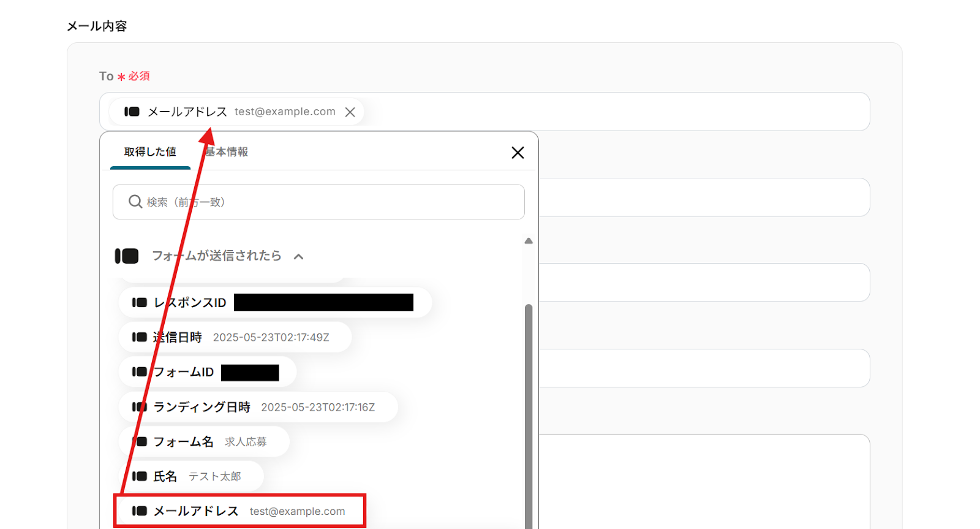Click the 2025-05-23T02:17:16Z timestamp text
The height and width of the screenshot is (529, 980).
318,407
